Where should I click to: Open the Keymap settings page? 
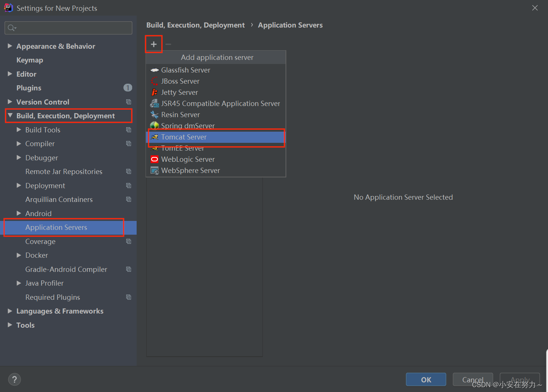(x=30, y=60)
